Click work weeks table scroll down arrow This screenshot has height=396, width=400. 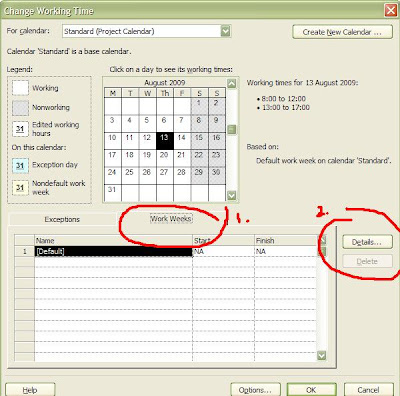[x=321, y=355]
